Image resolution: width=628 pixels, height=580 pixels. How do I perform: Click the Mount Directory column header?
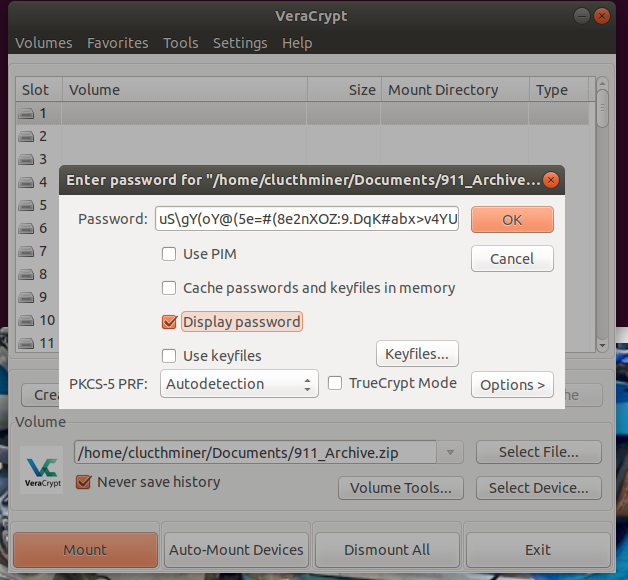tap(455, 90)
